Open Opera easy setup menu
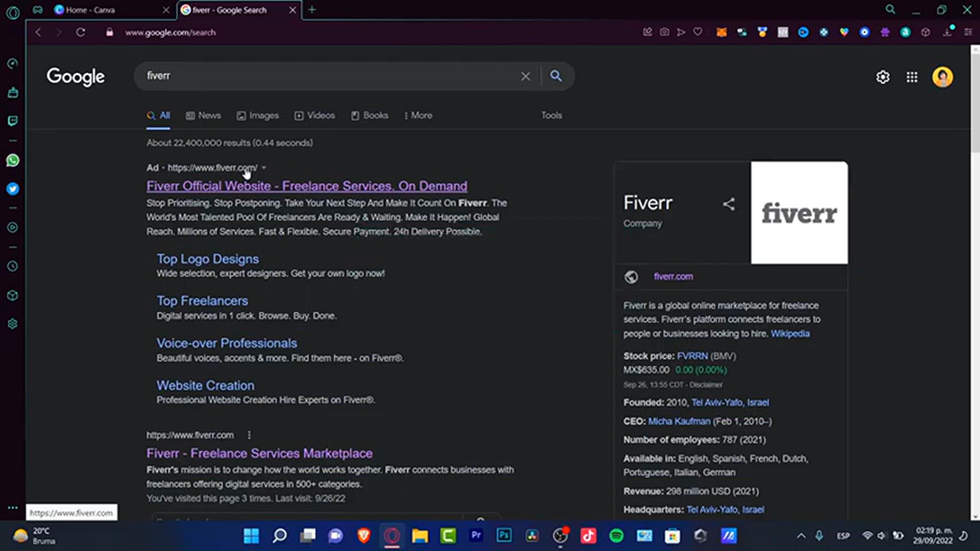The width and height of the screenshot is (980, 551). tap(968, 32)
